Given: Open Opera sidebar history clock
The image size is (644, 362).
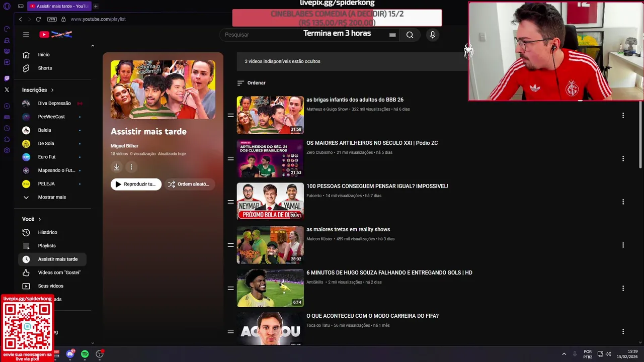Looking at the screenshot, I should click(7, 128).
